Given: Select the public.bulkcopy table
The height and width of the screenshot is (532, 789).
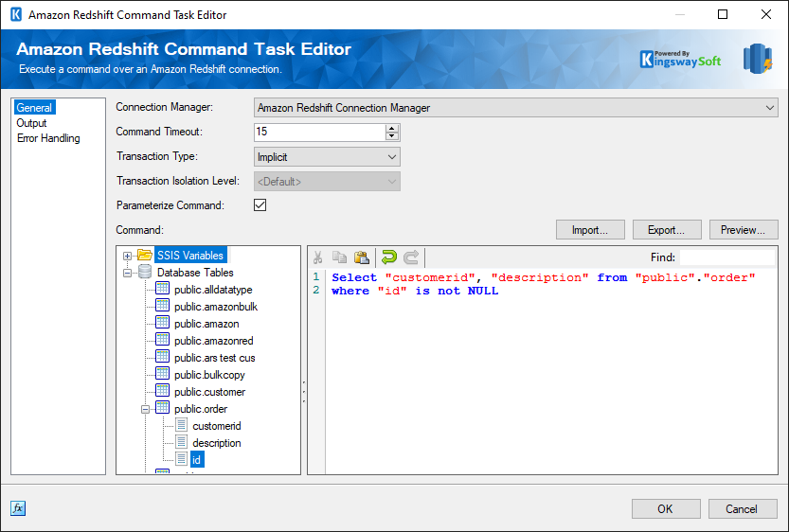Looking at the screenshot, I should pos(210,375).
